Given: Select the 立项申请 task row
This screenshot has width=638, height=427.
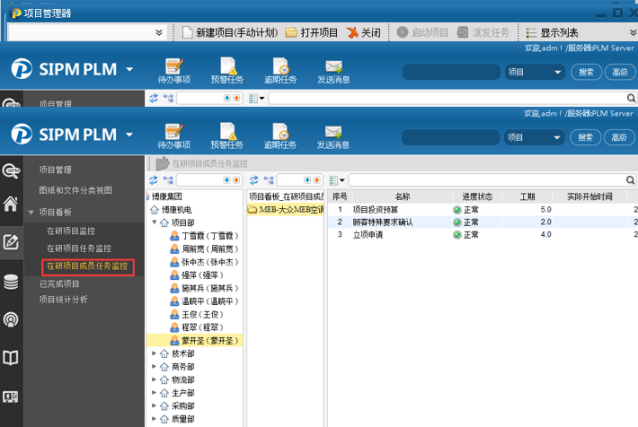Looking at the screenshot, I should click(483, 235).
